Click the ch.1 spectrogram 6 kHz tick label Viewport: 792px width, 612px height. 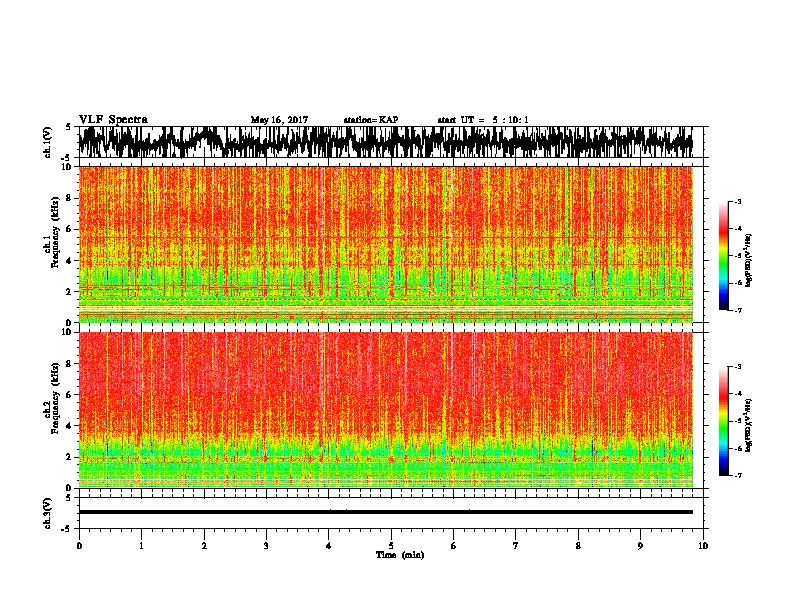70,229
